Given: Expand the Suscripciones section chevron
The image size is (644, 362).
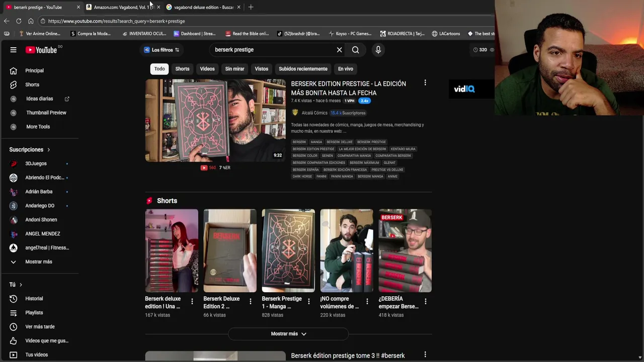Looking at the screenshot, I should 49,150.
